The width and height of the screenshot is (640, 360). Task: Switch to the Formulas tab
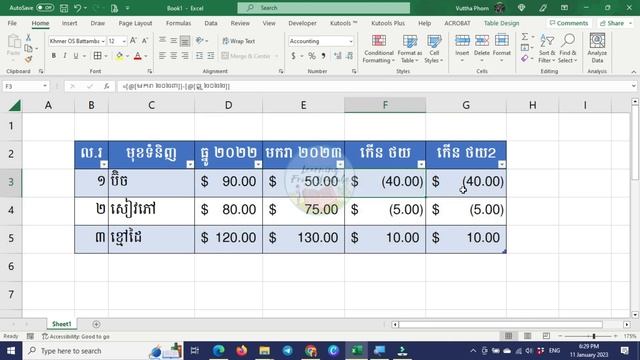click(x=178, y=23)
